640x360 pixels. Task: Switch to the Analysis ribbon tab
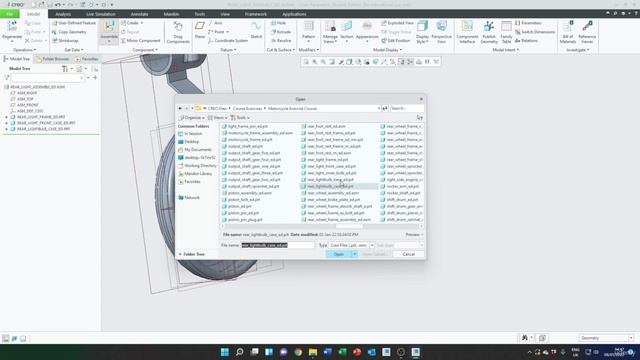coord(63,14)
